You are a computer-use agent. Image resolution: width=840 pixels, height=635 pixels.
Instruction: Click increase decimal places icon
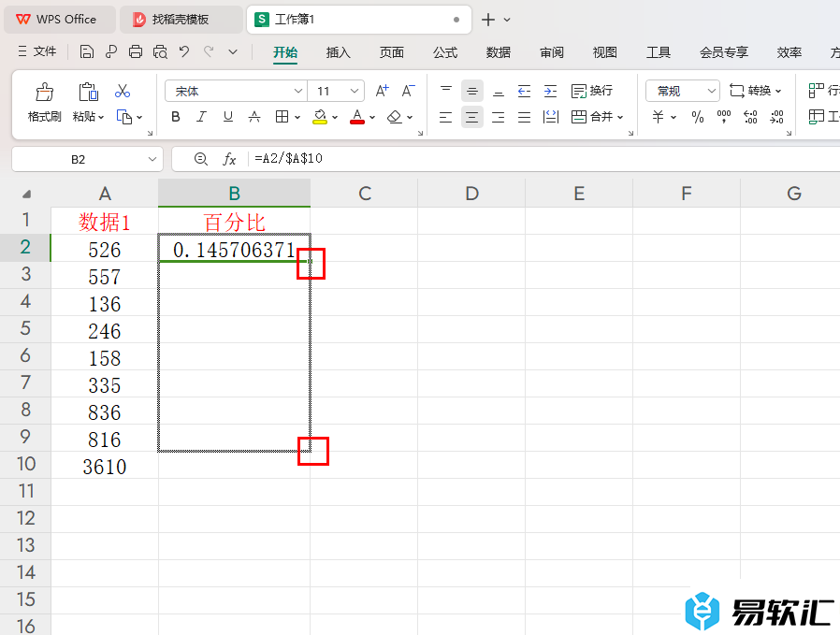(750, 117)
